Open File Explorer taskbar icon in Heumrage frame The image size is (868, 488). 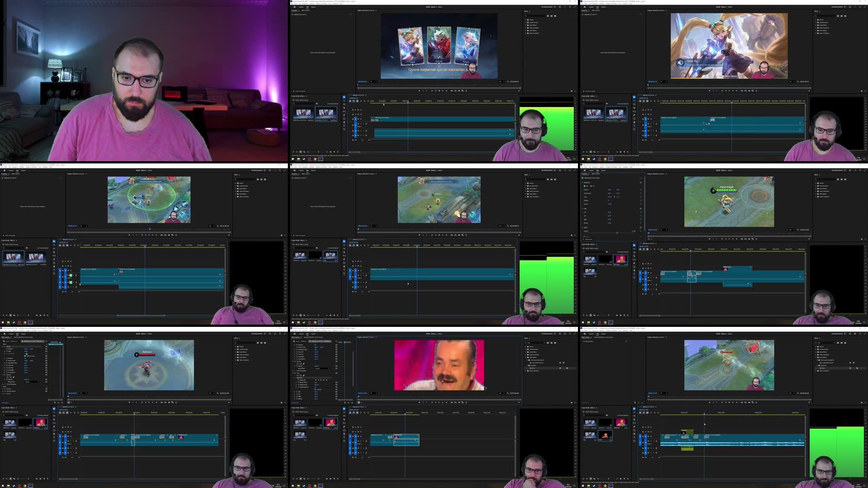[x=588, y=322]
